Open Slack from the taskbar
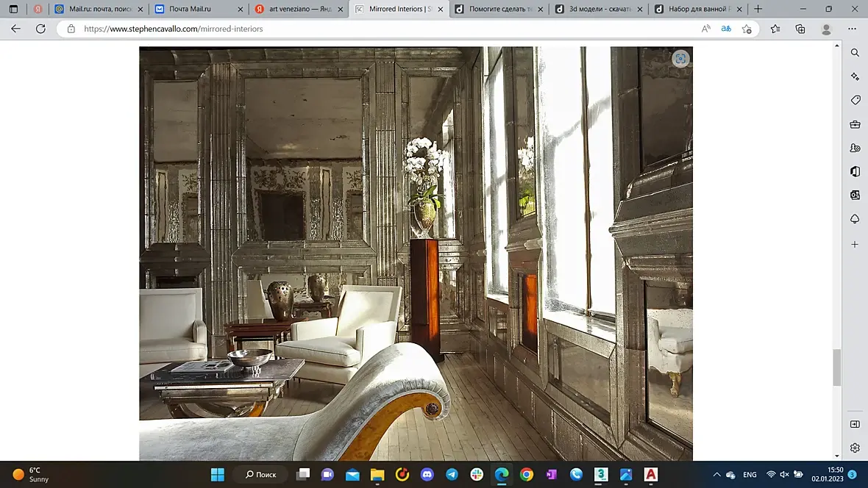This screenshot has height=488, width=868. coord(477,474)
